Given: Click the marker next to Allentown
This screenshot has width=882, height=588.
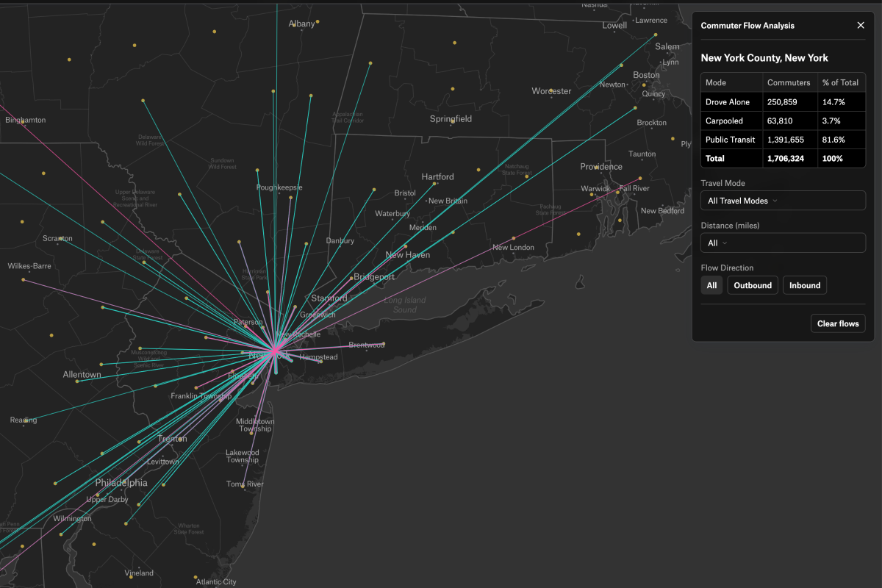Looking at the screenshot, I should (77, 381).
